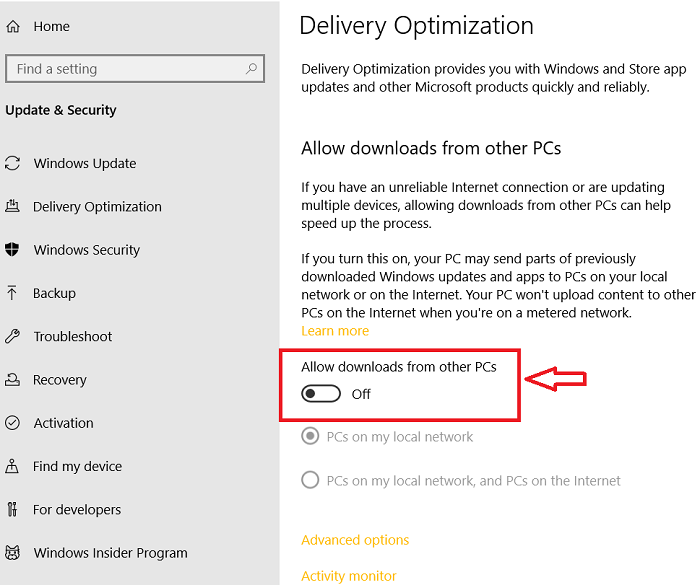Click the Windows Insider Program cat icon
This screenshot has height=585, width=700.
(12, 552)
